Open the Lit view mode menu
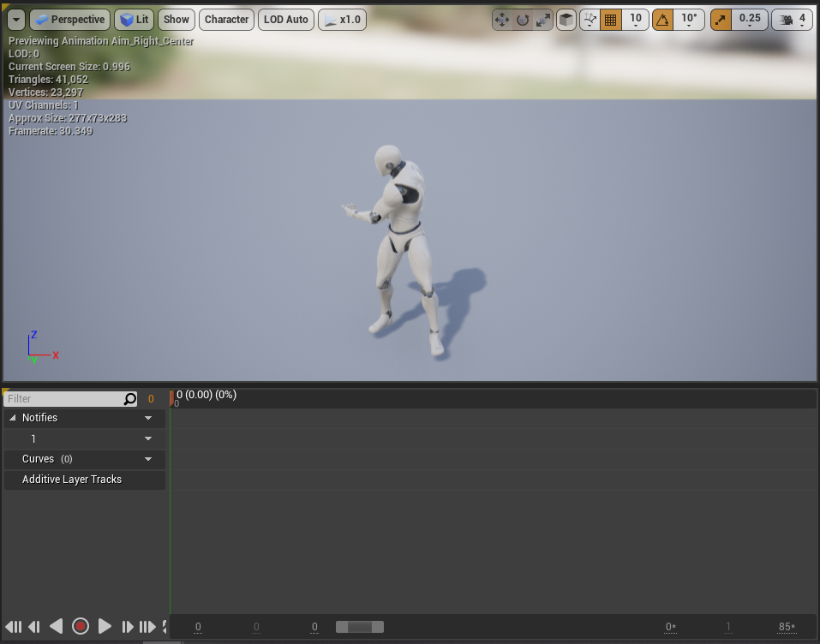This screenshot has height=644, width=820. [135, 20]
